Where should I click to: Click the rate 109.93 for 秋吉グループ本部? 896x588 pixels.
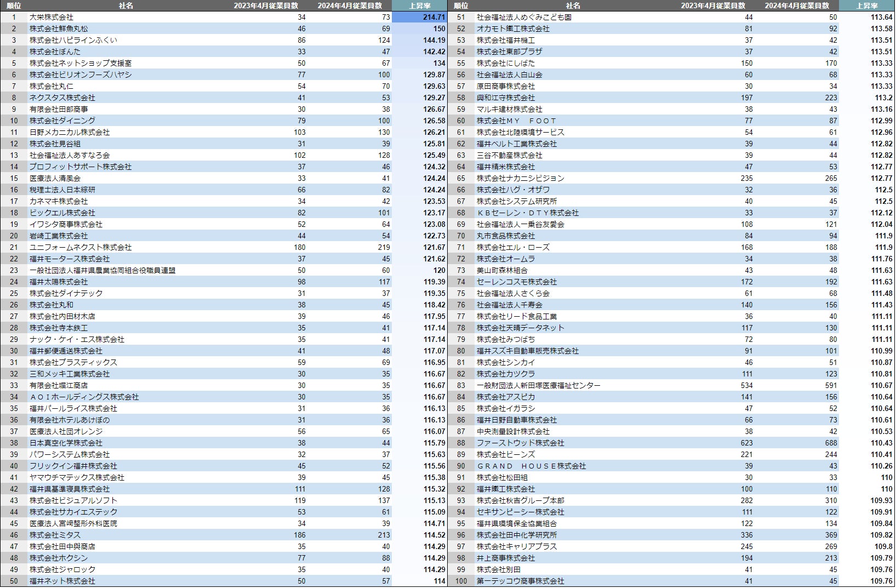[881, 500]
